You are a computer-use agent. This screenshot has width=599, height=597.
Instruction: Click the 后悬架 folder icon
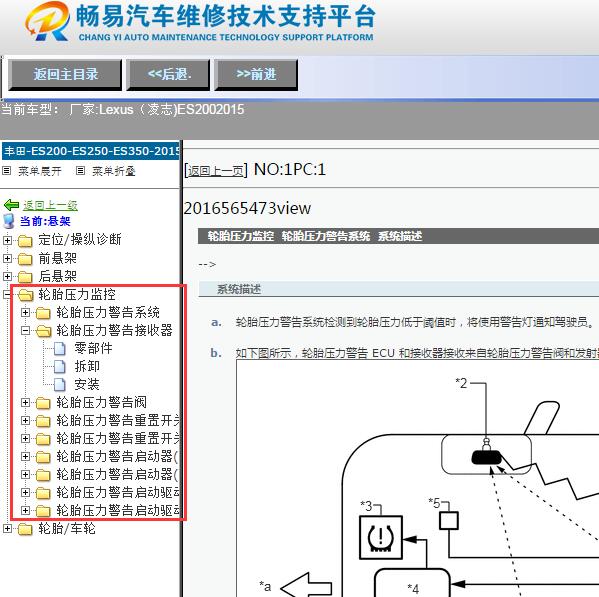[x=25, y=277]
